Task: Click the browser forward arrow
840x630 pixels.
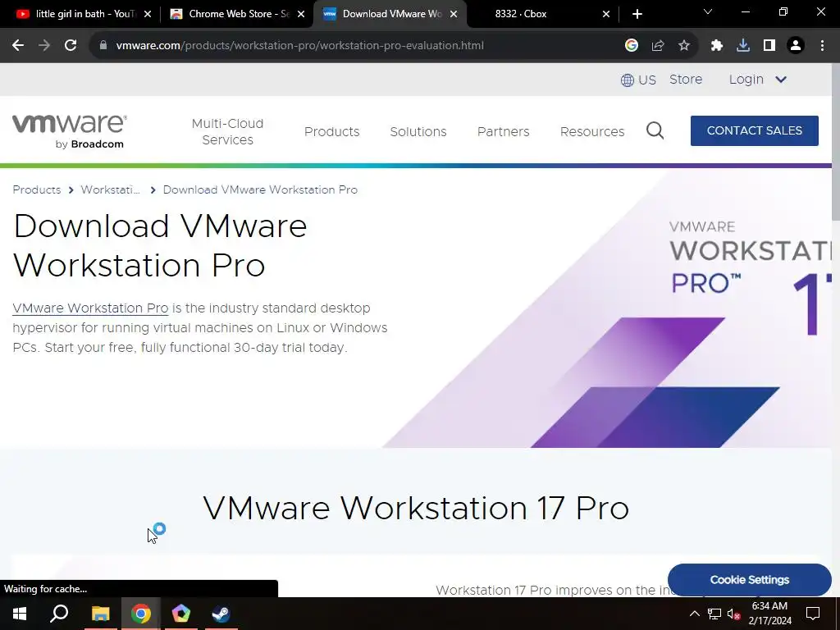Action: tap(44, 46)
